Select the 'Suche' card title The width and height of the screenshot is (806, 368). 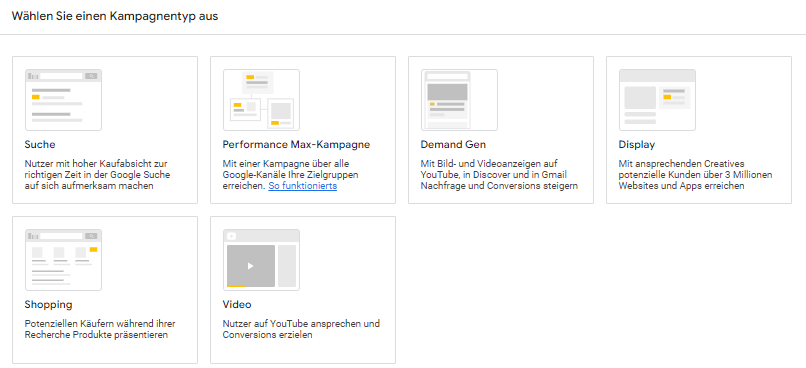click(40, 145)
